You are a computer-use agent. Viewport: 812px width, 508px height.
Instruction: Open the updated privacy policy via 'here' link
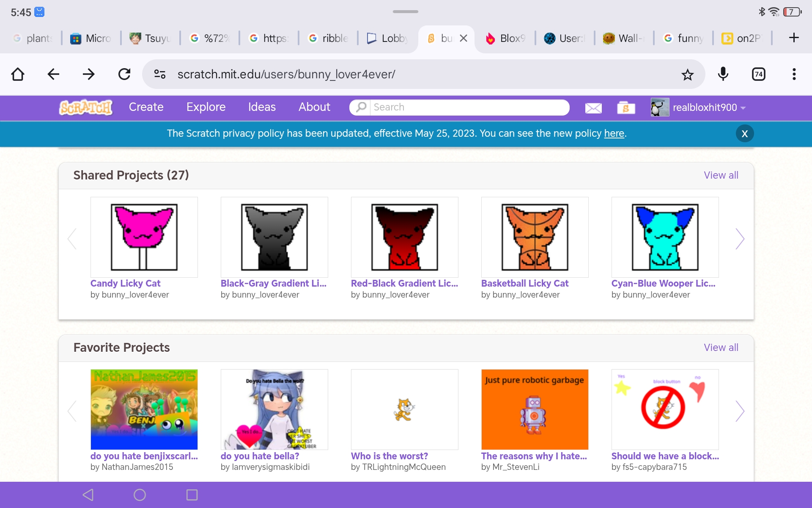coord(614,133)
